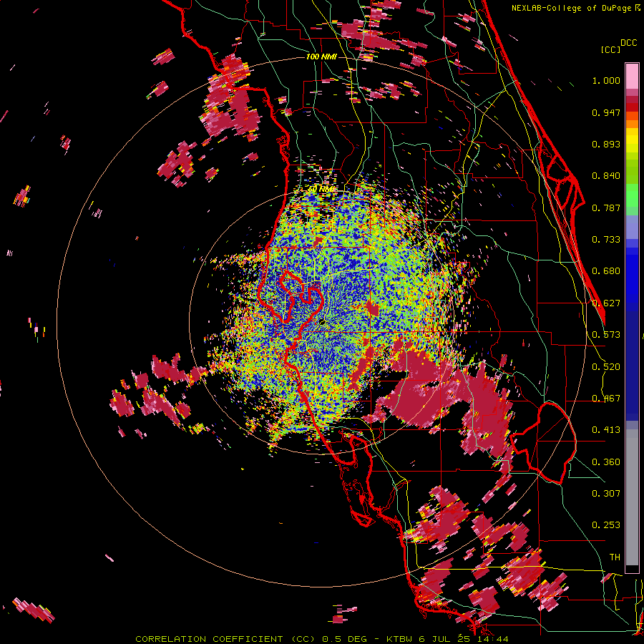Click the 100 NMI range ring label
The width and height of the screenshot is (644, 644).
click(x=321, y=57)
